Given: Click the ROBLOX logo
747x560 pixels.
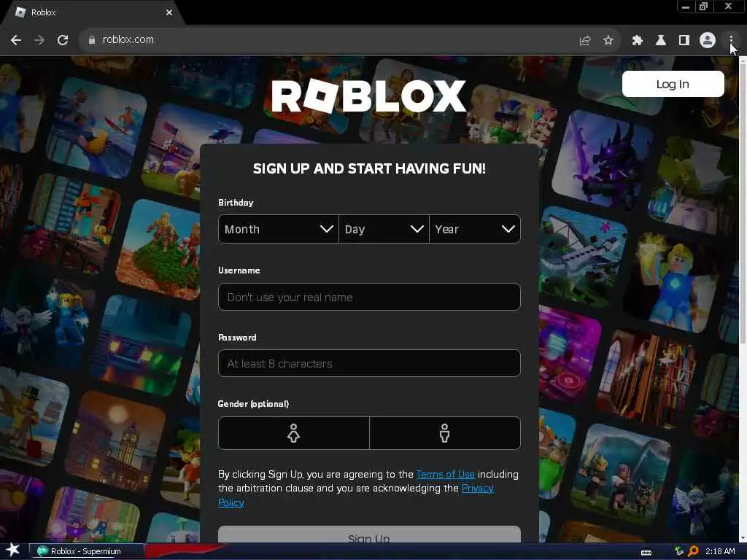Looking at the screenshot, I should [368, 96].
